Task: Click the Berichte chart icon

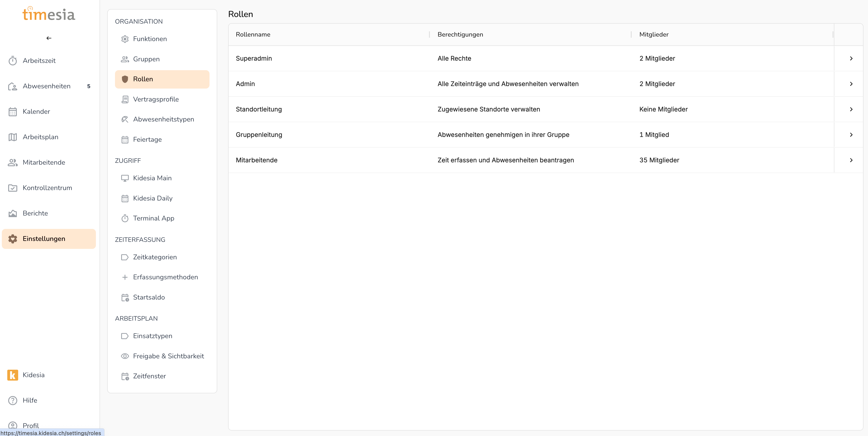Action: click(13, 213)
